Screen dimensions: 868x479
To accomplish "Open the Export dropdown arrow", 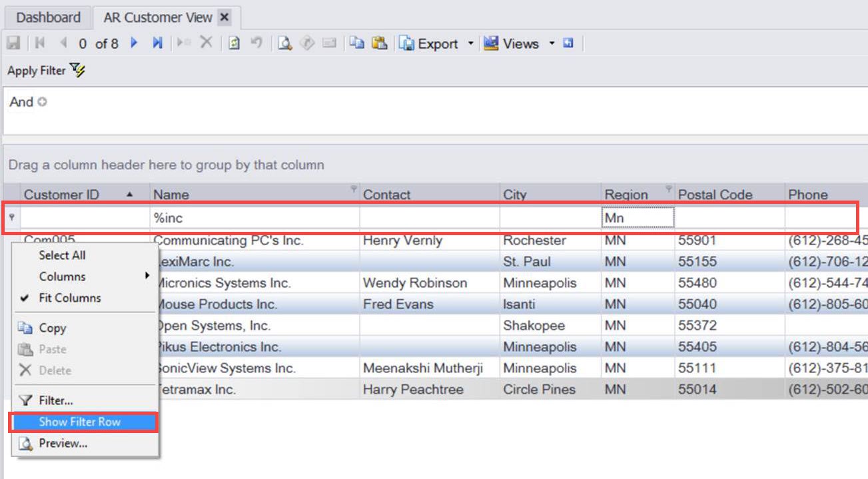I will click(x=470, y=44).
